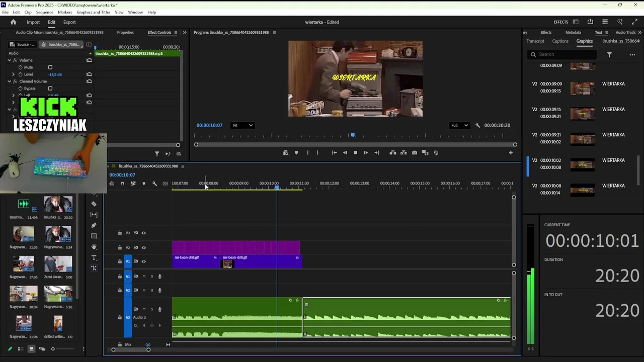Mark Out point in Program monitor
This screenshot has height=362, width=644.
317,153
